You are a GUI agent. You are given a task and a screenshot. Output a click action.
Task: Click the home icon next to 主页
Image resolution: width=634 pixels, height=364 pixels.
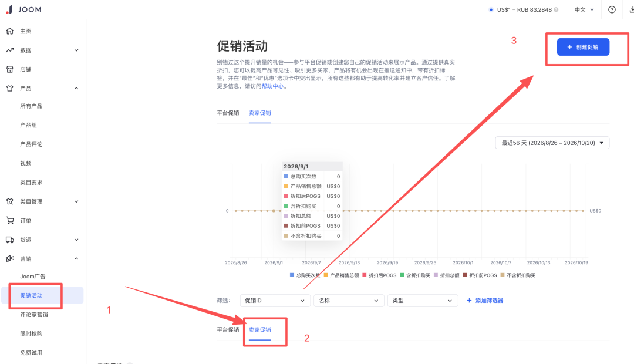(x=10, y=31)
